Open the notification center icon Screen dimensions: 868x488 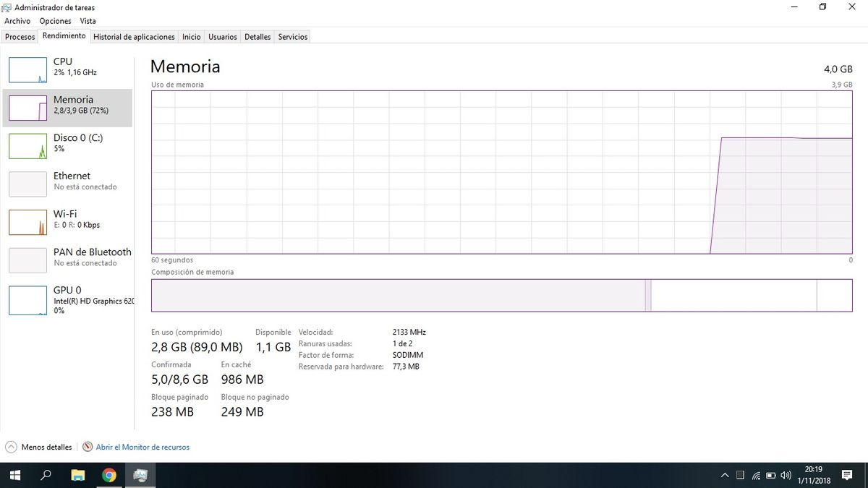pyautogui.click(x=847, y=475)
